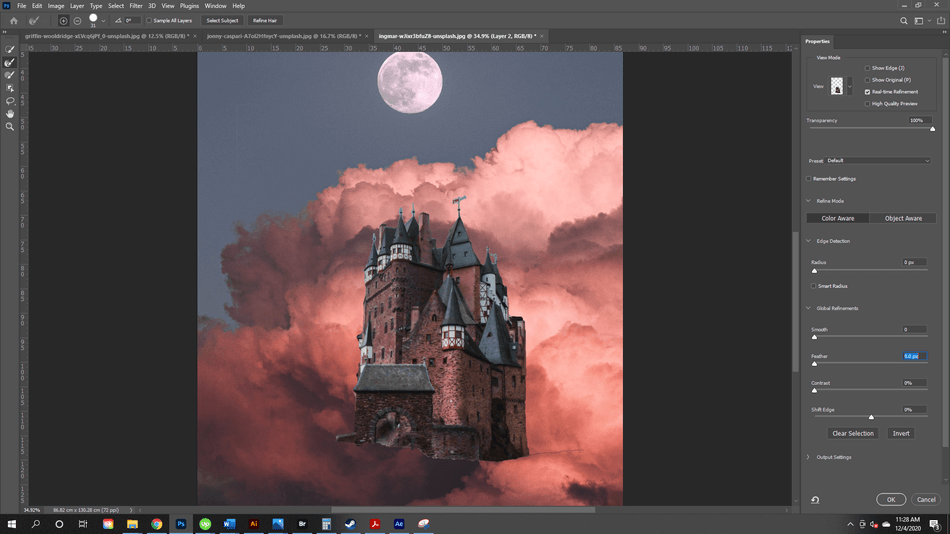Click the Feather slider handle

(814, 364)
